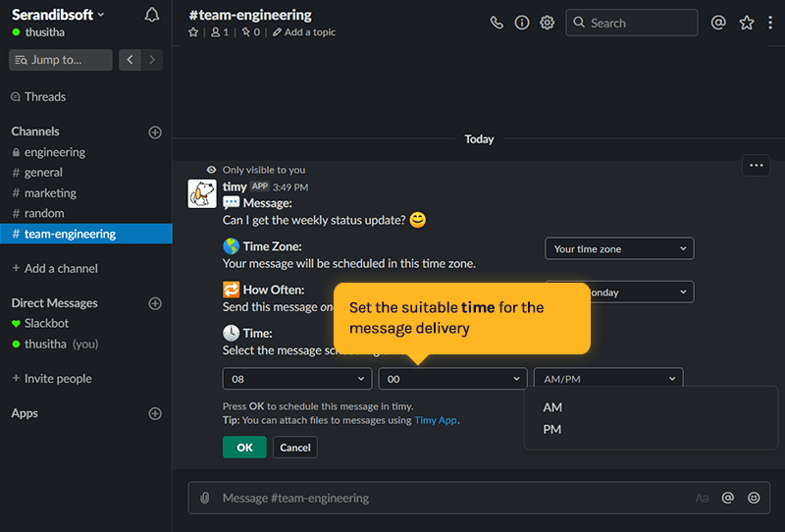The image size is (785, 532).
Task: Start a call with the phone icon
Action: 497,23
